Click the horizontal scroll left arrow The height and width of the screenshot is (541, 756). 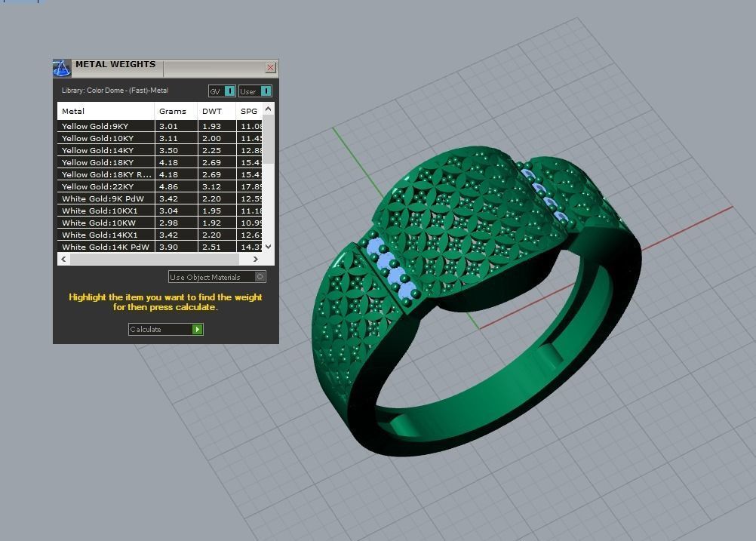[x=63, y=259]
